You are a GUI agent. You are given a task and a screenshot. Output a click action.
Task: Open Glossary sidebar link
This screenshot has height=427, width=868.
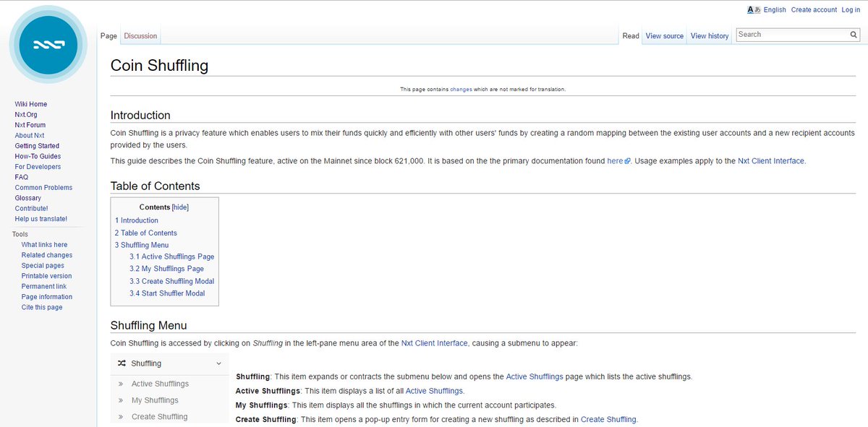pos(28,198)
